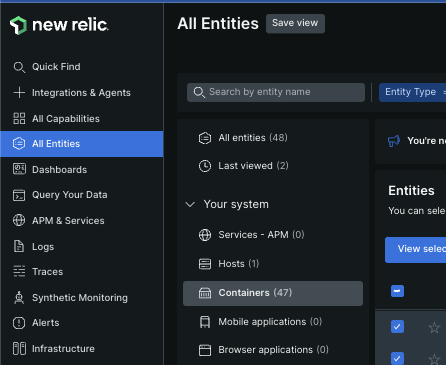This screenshot has height=365, width=446.
Task: Click the Save view button
Action: 295,23
